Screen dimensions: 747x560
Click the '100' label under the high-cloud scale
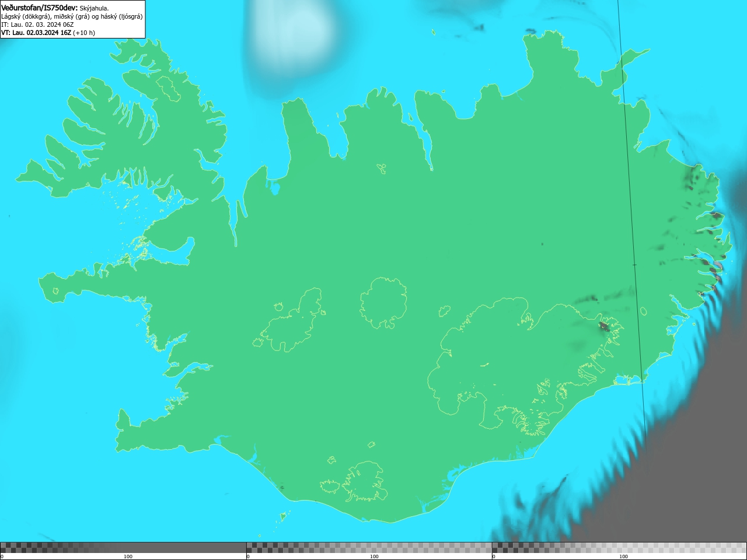pyautogui.click(x=623, y=556)
